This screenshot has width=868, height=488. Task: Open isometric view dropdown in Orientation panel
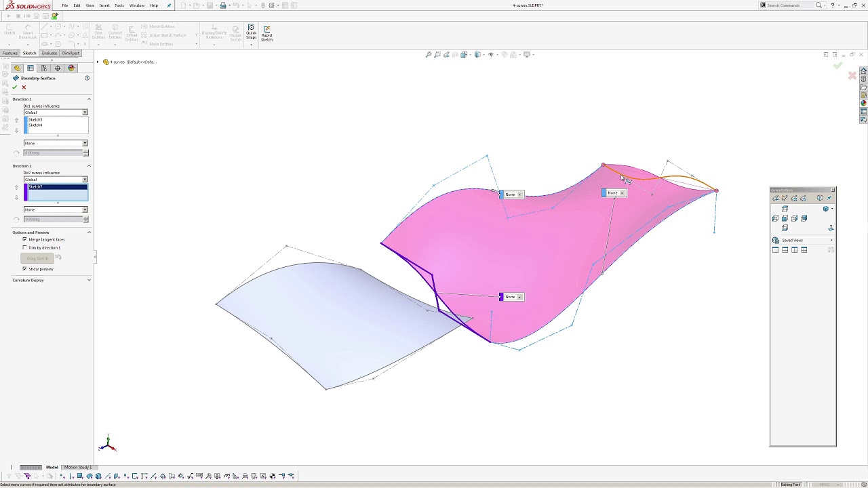point(832,209)
